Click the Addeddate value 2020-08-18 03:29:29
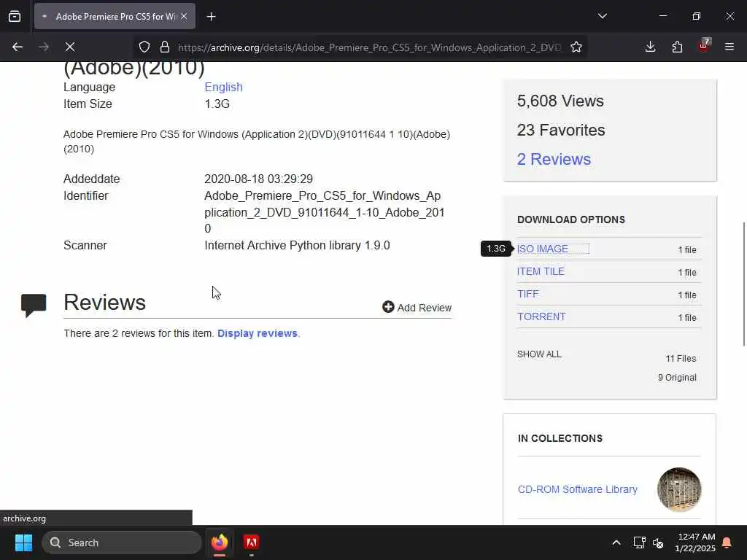 (x=259, y=179)
